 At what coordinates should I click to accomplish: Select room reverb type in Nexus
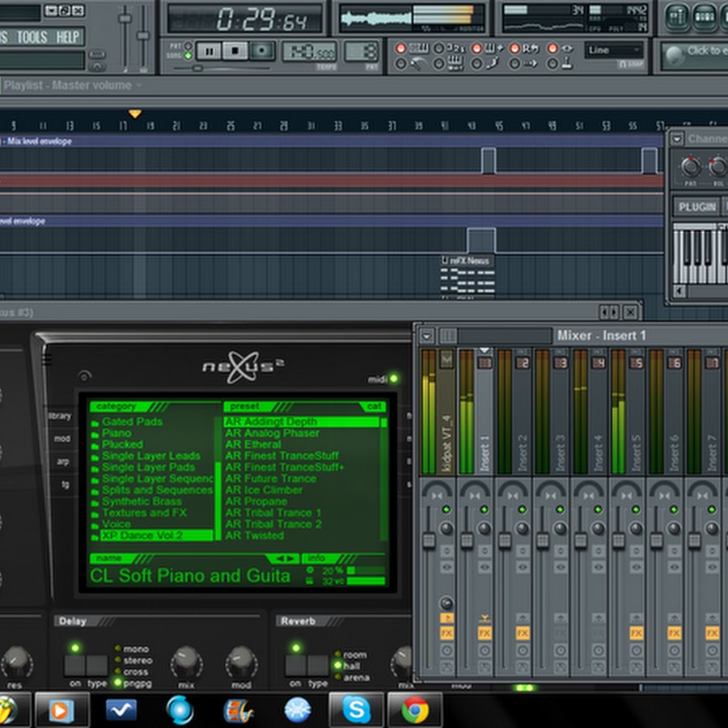(352, 654)
